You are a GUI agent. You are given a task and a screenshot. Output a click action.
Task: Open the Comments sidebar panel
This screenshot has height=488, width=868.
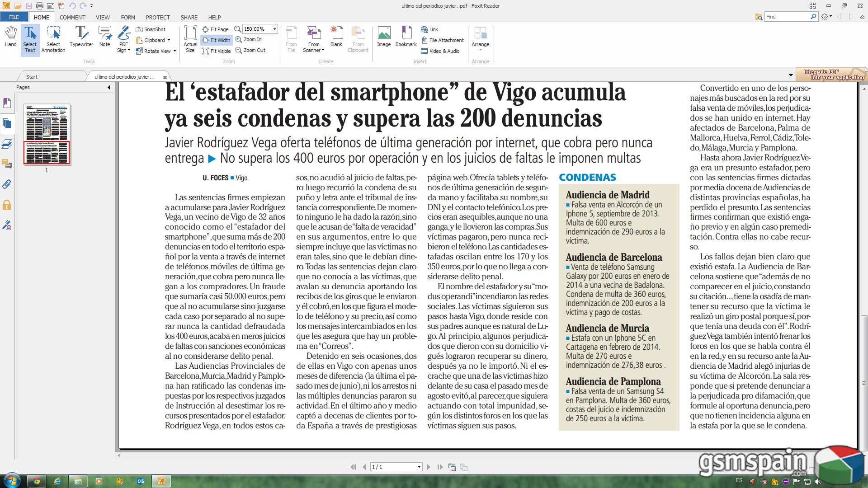[7, 164]
